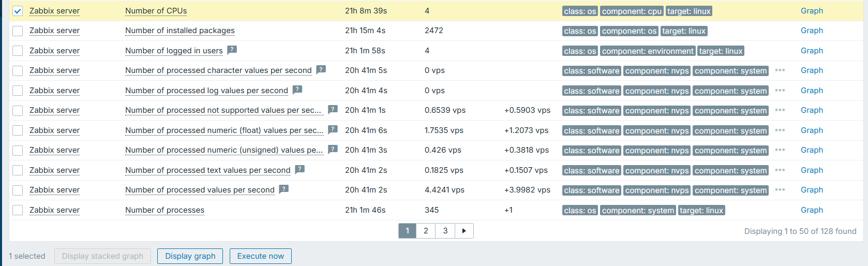Open help icon for numeric (unsigned) values
The width and height of the screenshot is (868, 266).
333,149
